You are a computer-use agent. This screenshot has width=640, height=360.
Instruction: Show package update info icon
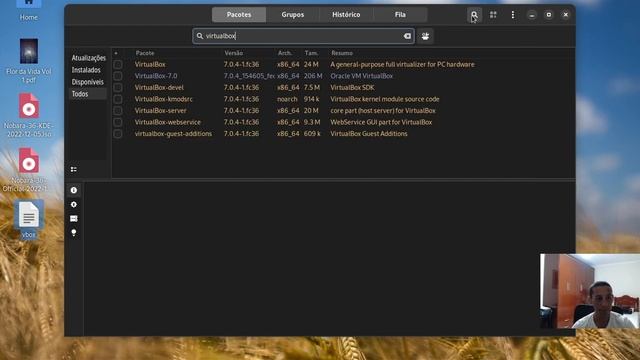pyautogui.click(x=73, y=204)
